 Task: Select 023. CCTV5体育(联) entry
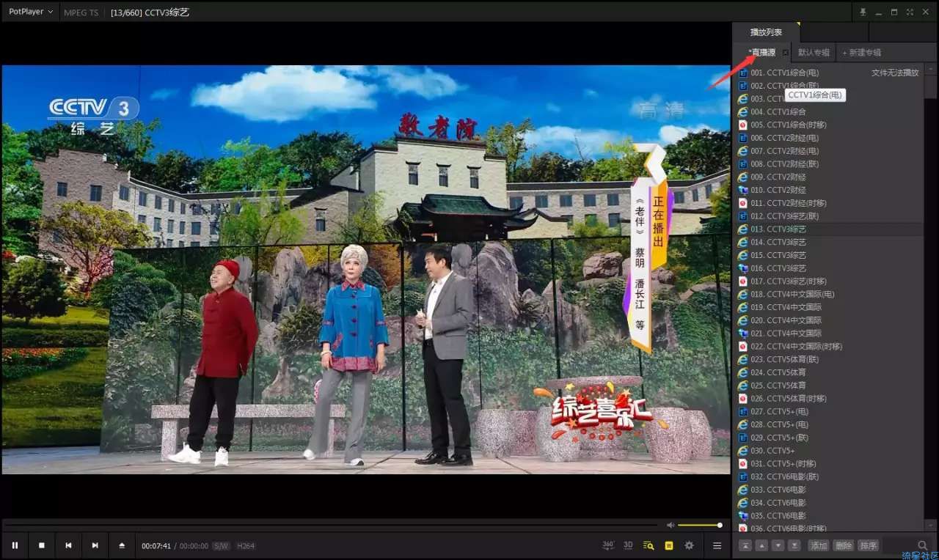click(829, 360)
